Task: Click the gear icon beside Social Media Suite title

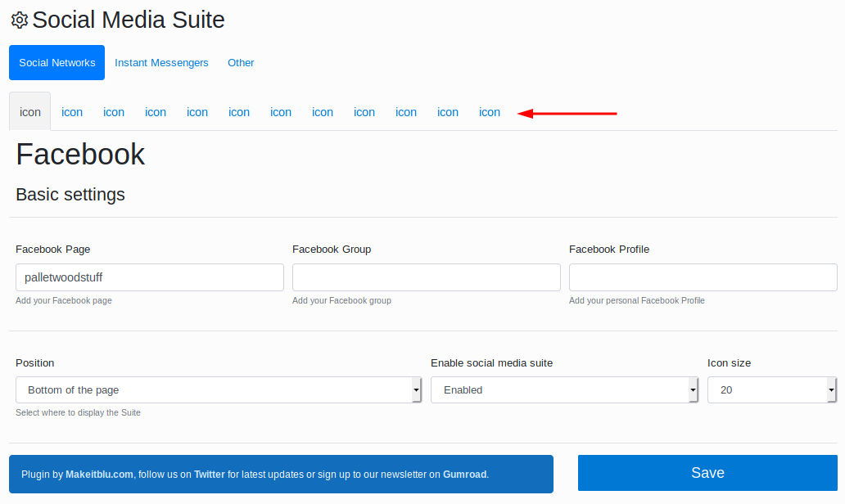Action: point(19,20)
